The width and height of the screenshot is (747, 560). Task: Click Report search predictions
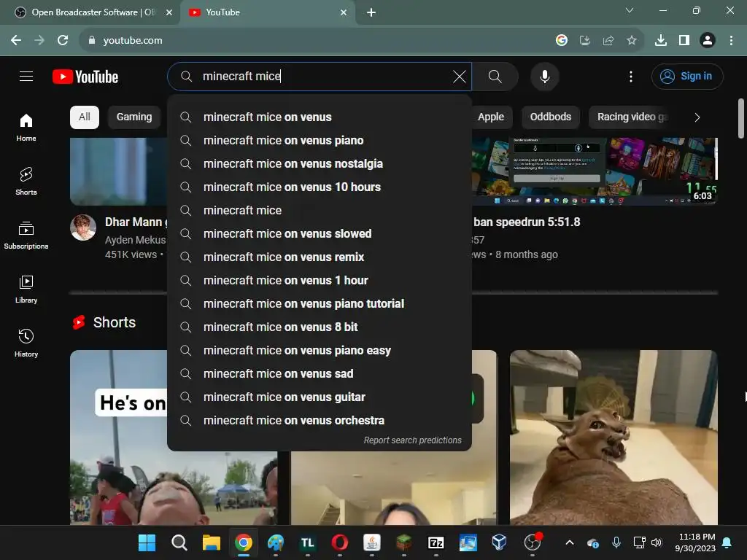point(413,440)
